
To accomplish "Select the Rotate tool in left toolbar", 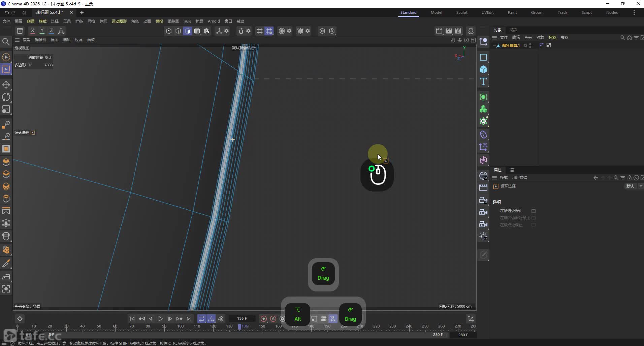I will [6, 97].
